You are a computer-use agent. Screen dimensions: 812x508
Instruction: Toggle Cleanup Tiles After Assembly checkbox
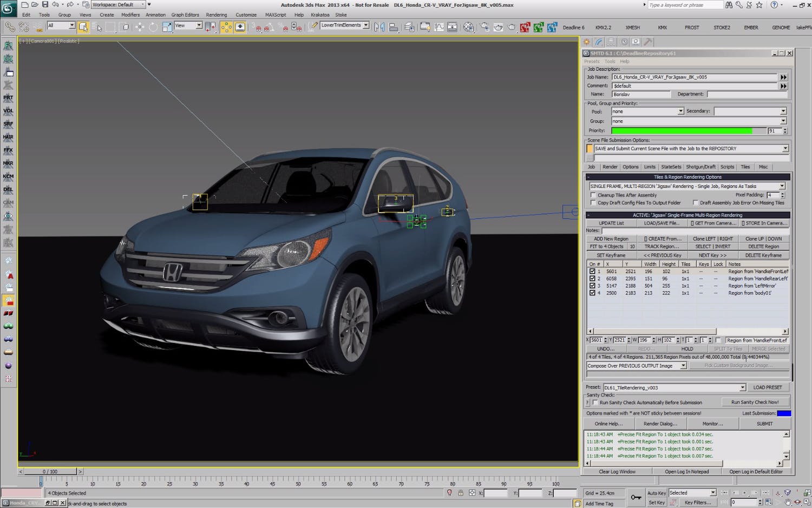593,195
